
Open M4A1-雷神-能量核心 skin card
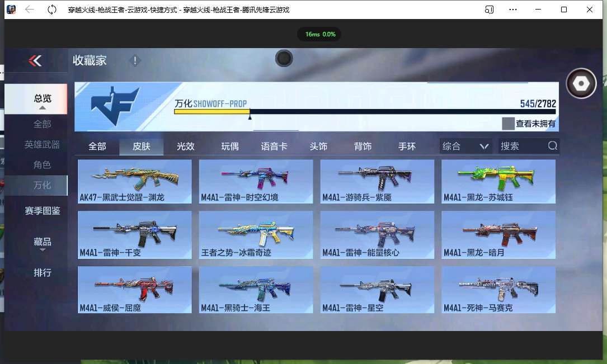pos(377,235)
